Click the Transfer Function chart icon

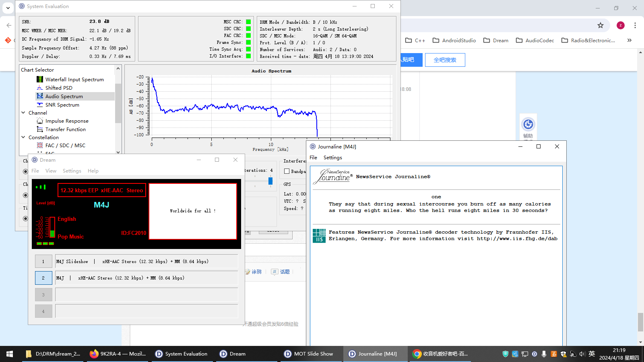[x=40, y=129]
